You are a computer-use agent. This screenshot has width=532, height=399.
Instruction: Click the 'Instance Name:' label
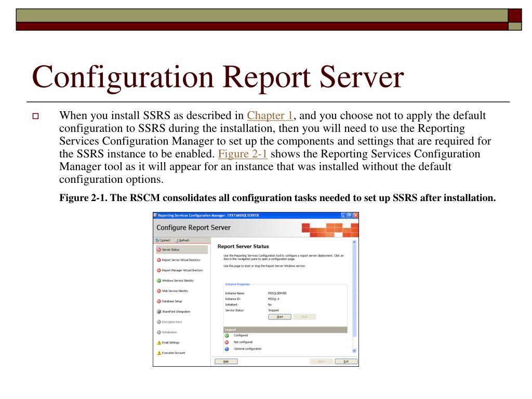click(235, 293)
